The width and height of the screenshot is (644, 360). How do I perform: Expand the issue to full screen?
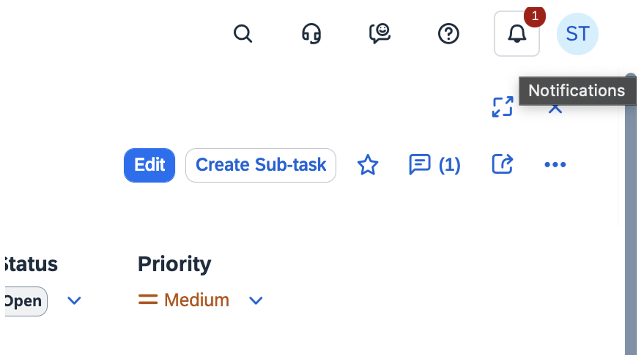coord(502,107)
